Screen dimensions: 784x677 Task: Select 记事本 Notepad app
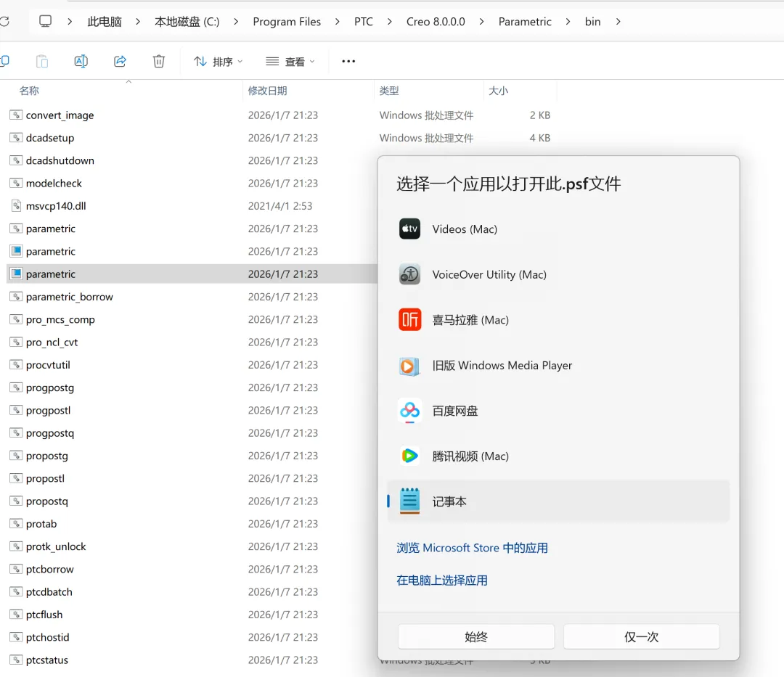(558, 501)
